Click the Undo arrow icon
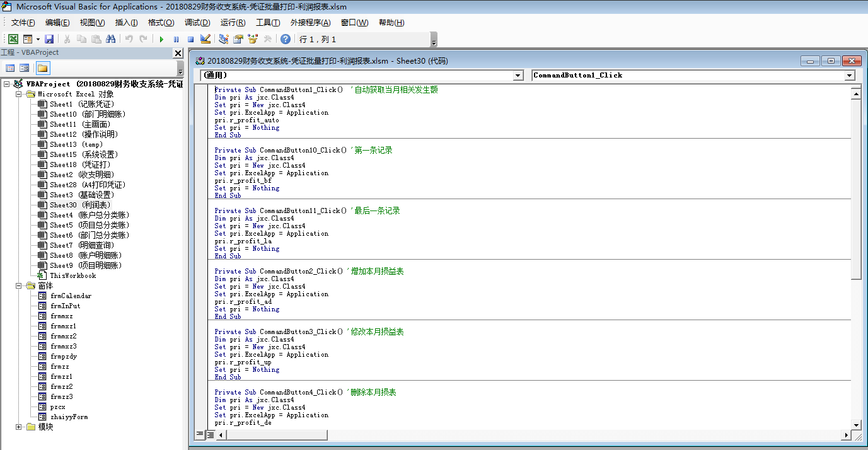 [129, 39]
